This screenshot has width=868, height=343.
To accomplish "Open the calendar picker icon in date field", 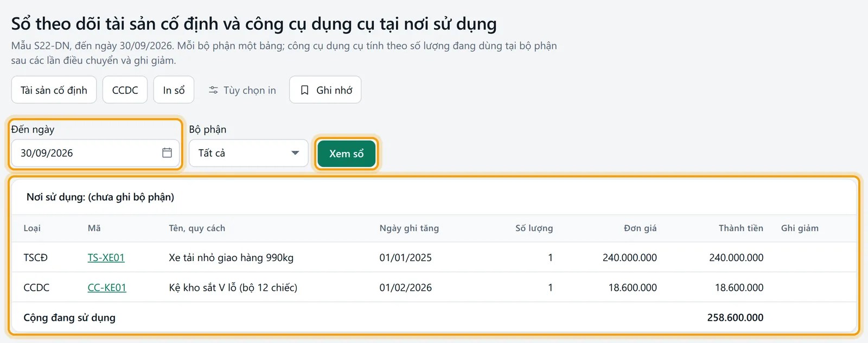I will tap(167, 153).
